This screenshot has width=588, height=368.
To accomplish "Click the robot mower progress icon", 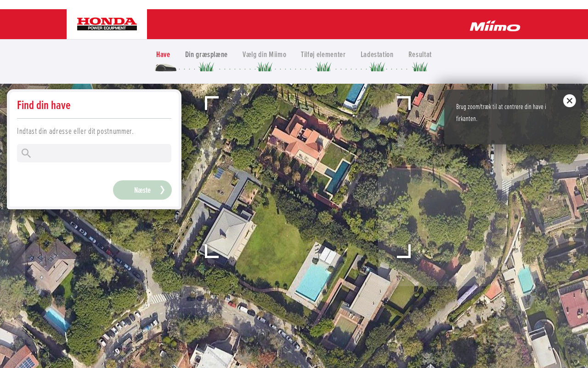I will coord(166,68).
